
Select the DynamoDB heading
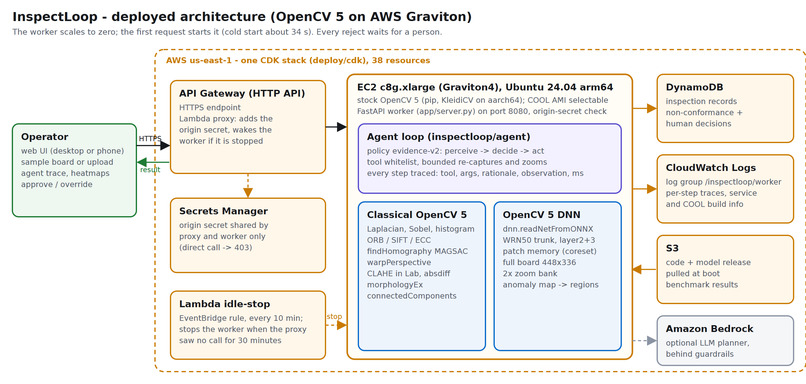point(694,87)
